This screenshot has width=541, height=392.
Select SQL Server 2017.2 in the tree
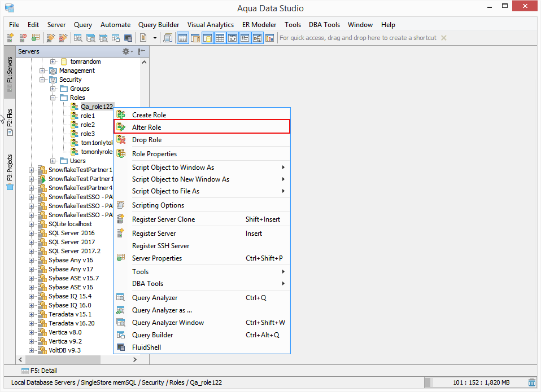pos(75,251)
